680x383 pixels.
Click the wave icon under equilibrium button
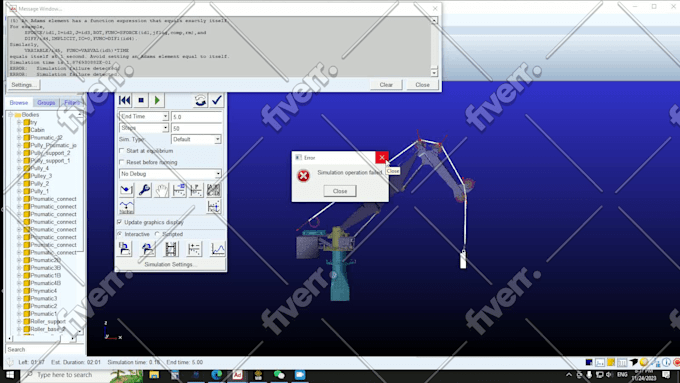pyautogui.click(x=127, y=207)
